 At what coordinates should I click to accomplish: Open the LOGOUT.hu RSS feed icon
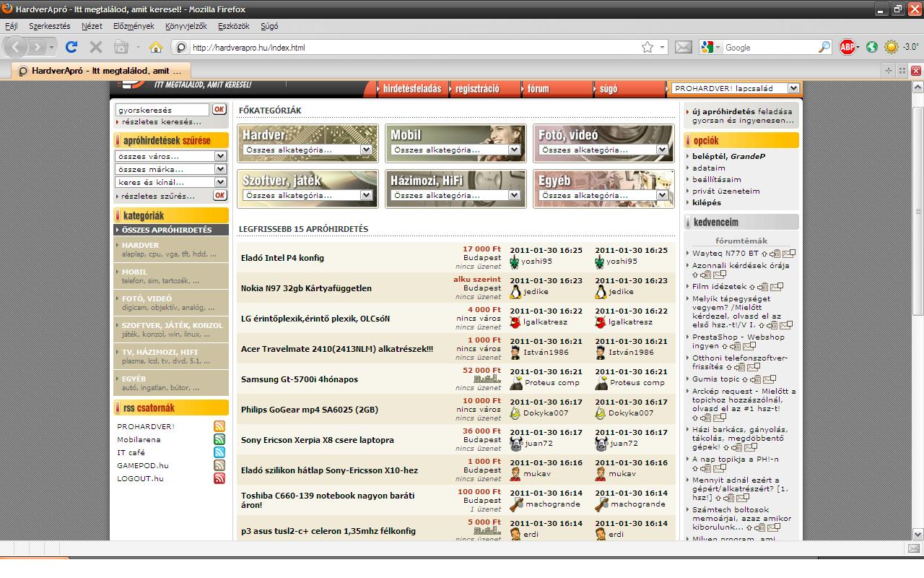[x=219, y=478]
